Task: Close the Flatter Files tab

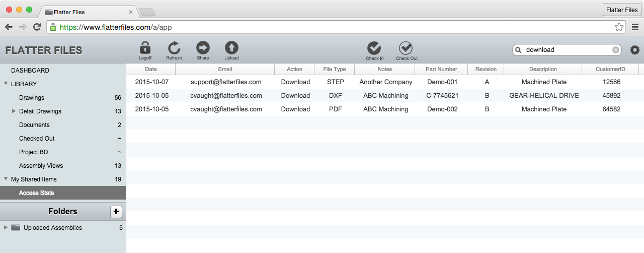Action: [131, 12]
